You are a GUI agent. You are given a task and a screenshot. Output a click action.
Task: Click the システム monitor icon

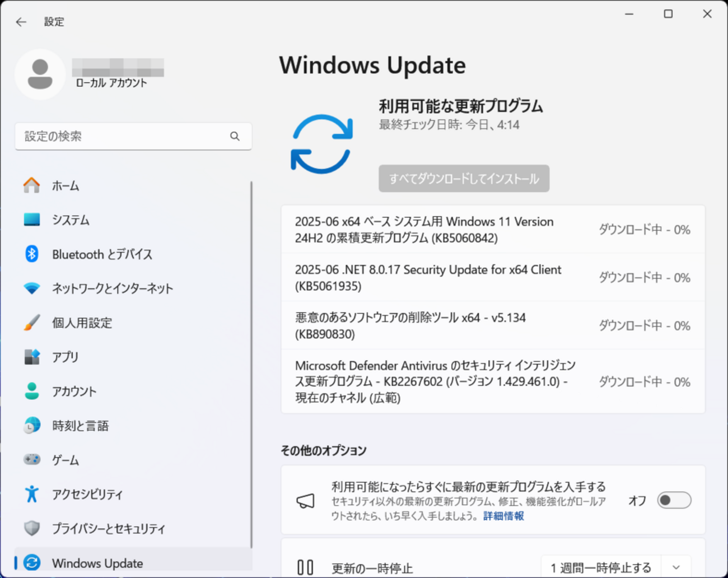click(x=32, y=220)
